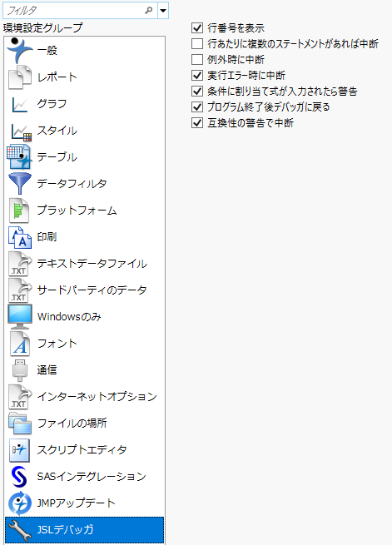Open the filter options dropdown arrow
The height and width of the screenshot is (545, 392).
click(x=163, y=11)
